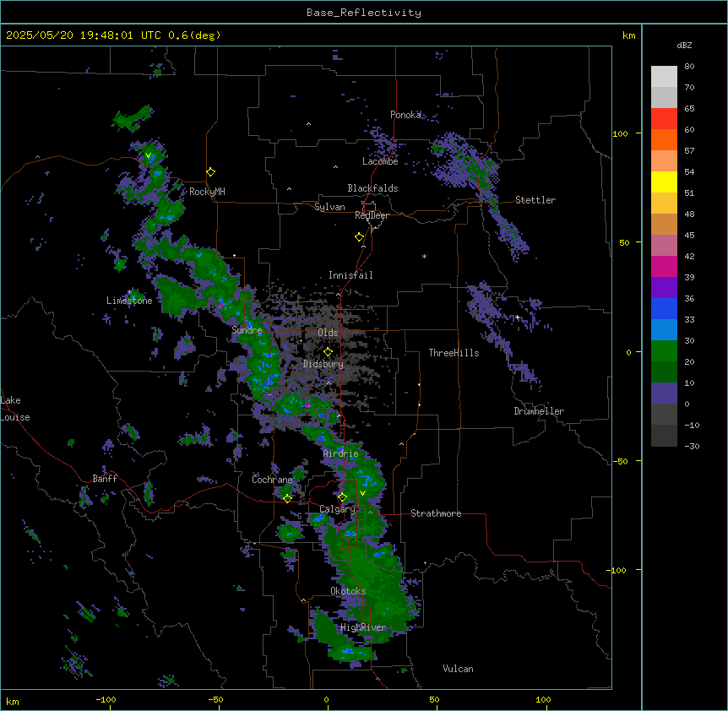
Task: Select the yellow 51–54 dBZ legend swatch
Action: (x=664, y=182)
